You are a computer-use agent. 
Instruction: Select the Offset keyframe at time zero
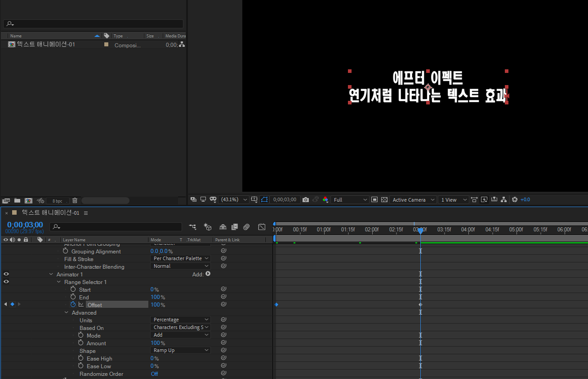276,305
